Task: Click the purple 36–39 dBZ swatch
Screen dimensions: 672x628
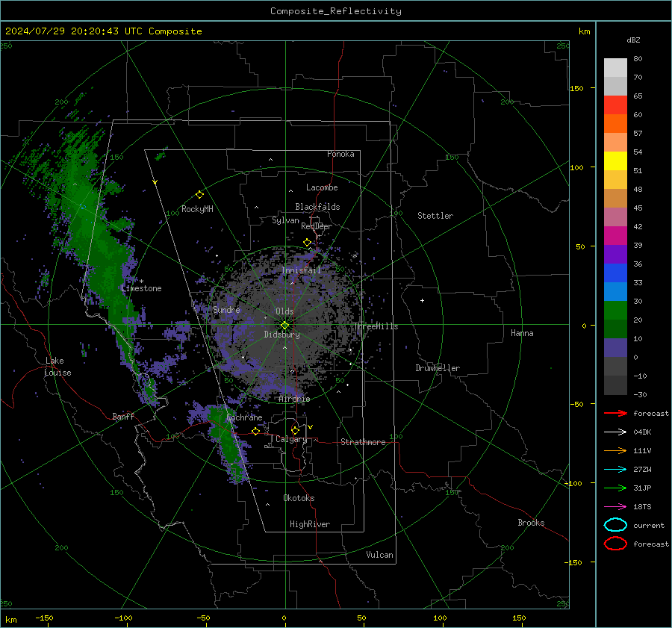Action: 615,255
